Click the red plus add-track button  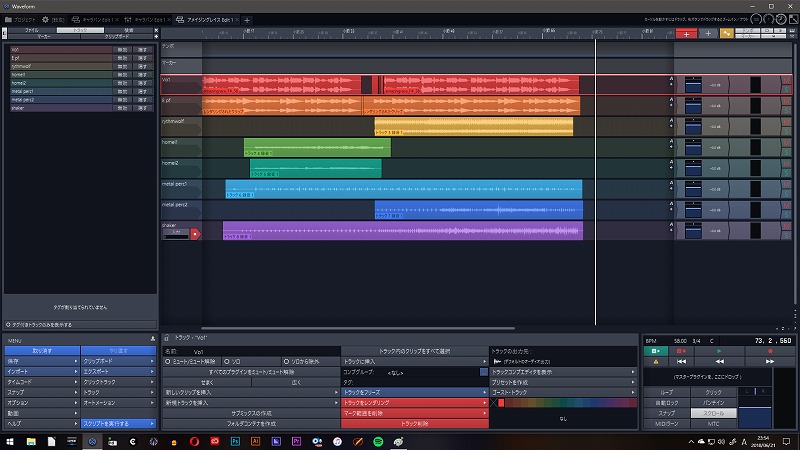click(x=686, y=33)
